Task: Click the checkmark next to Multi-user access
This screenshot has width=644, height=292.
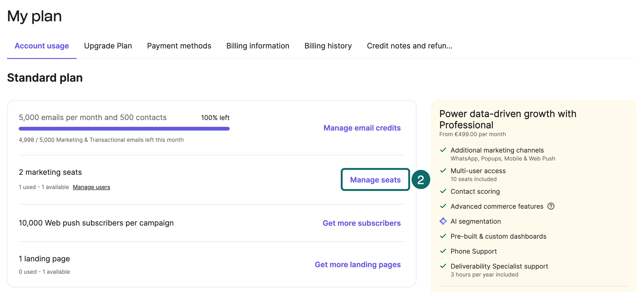Action: click(443, 171)
